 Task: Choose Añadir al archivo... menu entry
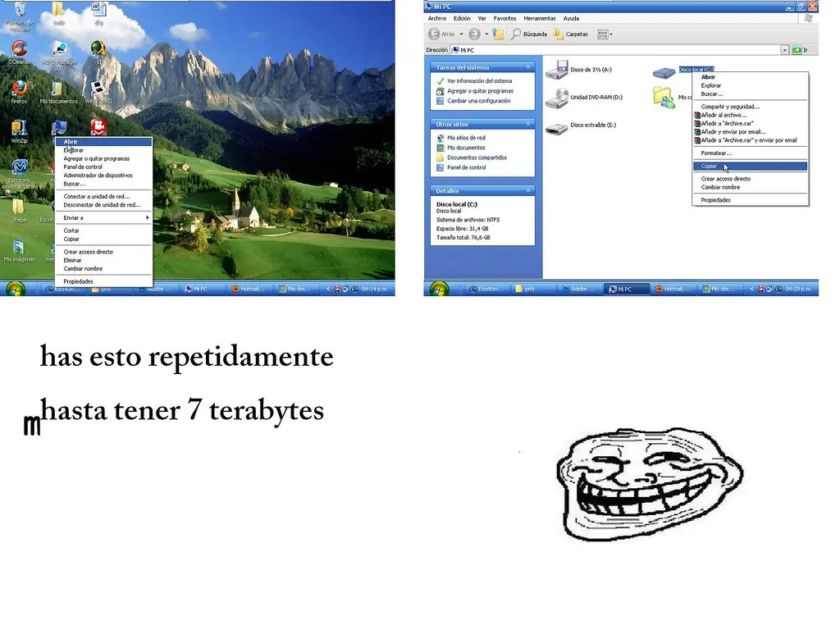click(x=750, y=115)
